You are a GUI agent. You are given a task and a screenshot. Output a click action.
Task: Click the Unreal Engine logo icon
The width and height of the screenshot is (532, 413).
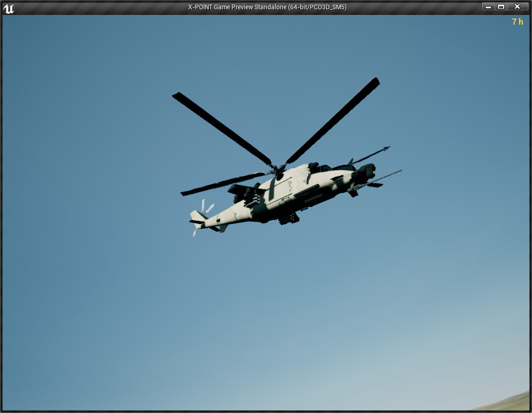click(x=8, y=8)
